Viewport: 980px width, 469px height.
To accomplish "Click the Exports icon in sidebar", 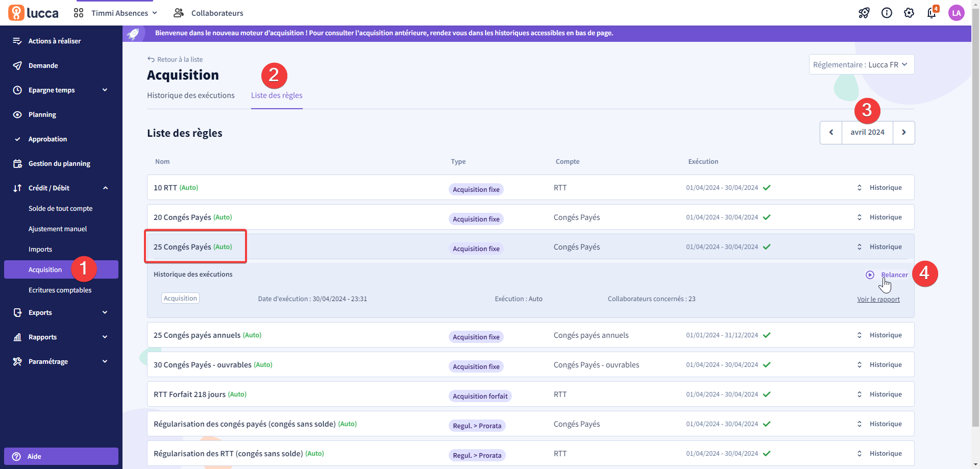I will click(x=17, y=312).
